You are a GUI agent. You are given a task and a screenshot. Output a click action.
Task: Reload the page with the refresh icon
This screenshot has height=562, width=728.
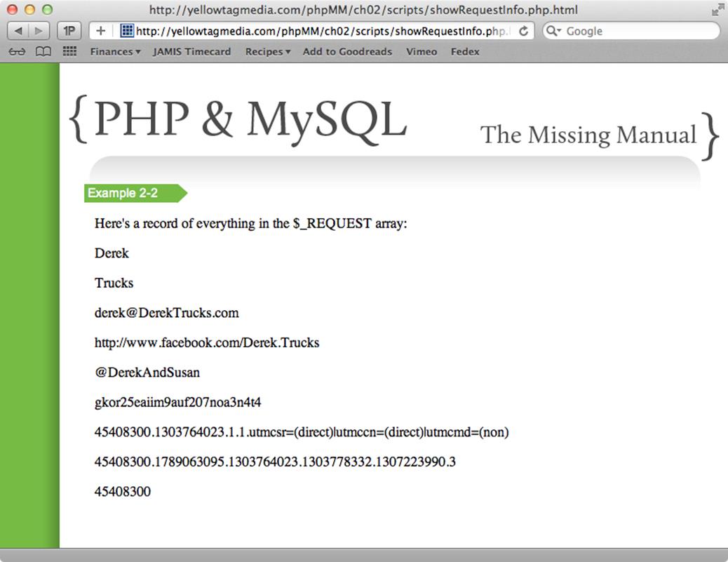tap(522, 31)
